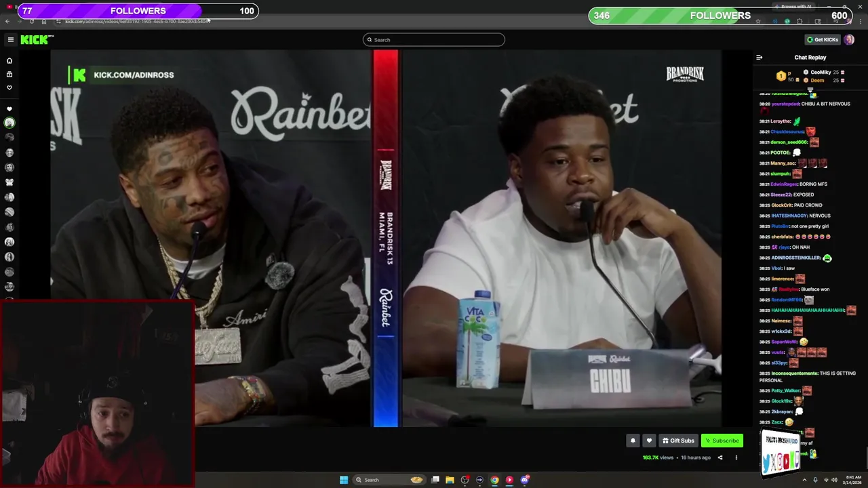
Task: Open the red play-button taskbar app
Action: [x=509, y=480]
